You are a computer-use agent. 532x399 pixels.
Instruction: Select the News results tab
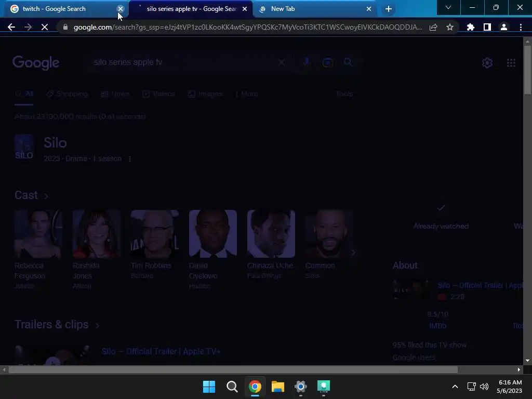(115, 94)
